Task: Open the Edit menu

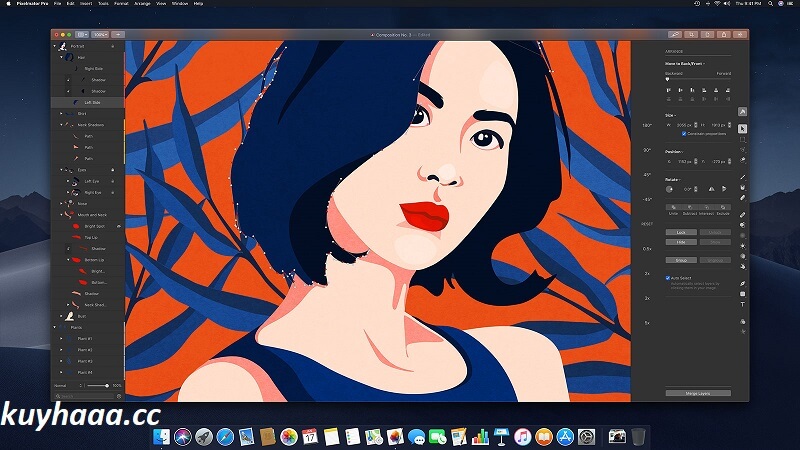Action: 70,4
